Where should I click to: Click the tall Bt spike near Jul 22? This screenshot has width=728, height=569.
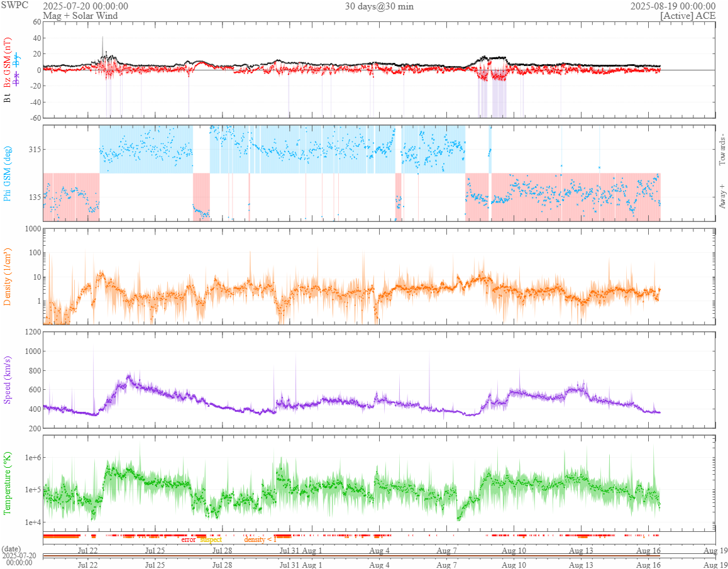click(x=102, y=47)
